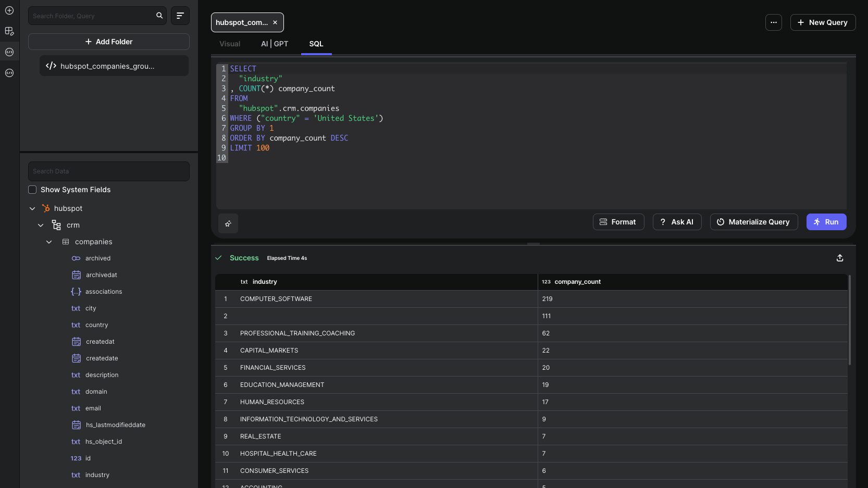Click the sort/filter icon beside folder search
868x488 pixels.
pyautogui.click(x=180, y=16)
